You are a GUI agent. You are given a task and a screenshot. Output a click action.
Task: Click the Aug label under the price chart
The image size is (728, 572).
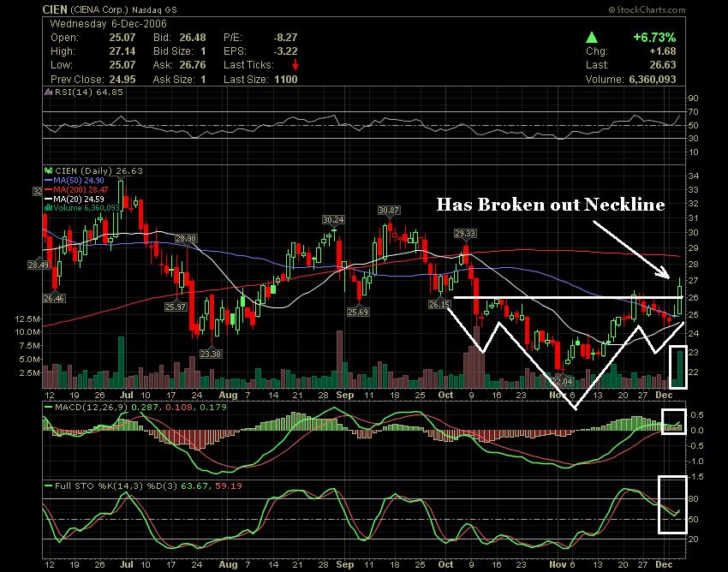click(x=228, y=395)
